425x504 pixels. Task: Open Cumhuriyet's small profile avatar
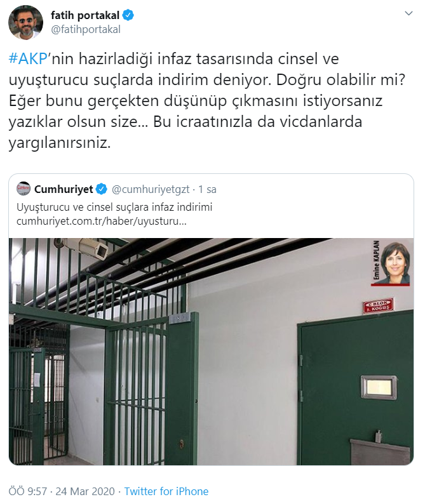[x=24, y=189]
